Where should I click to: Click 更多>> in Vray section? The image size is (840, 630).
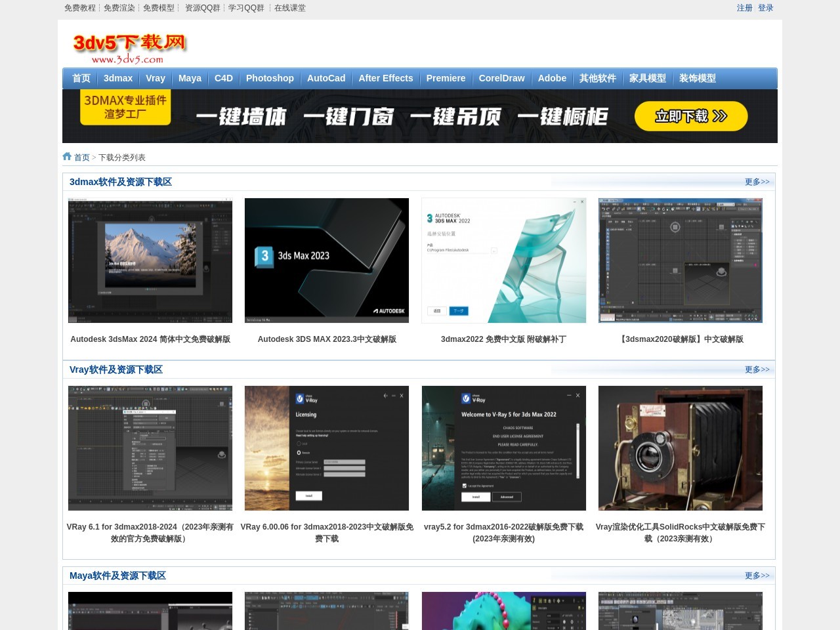click(x=757, y=369)
